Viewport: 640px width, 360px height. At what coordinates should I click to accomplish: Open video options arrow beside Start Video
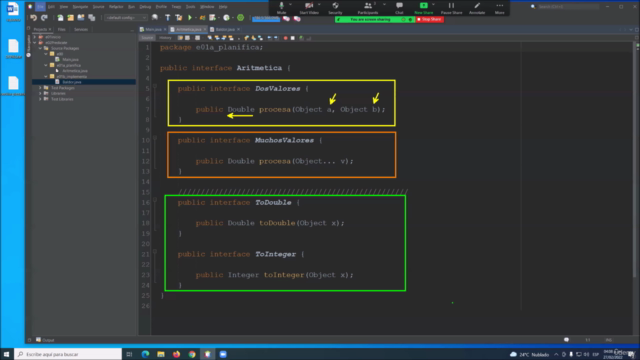point(319,4)
